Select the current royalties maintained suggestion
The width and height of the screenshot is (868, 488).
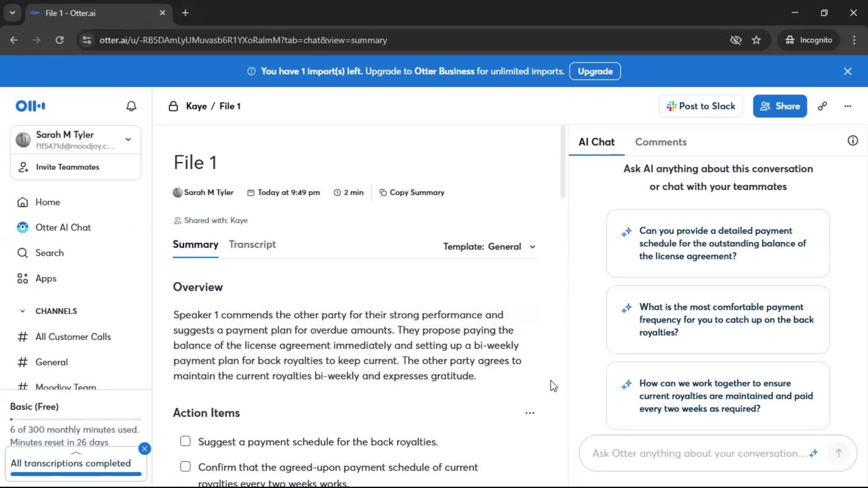click(718, 396)
